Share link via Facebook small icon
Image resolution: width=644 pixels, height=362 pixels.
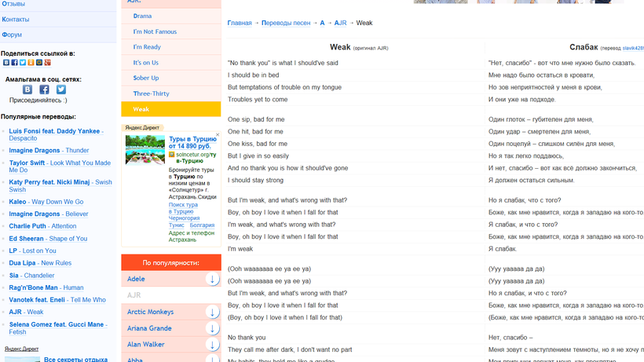14,62
